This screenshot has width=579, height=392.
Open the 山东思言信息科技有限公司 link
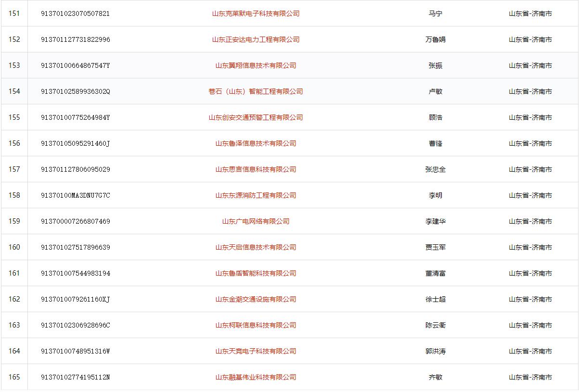click(256, 169)
